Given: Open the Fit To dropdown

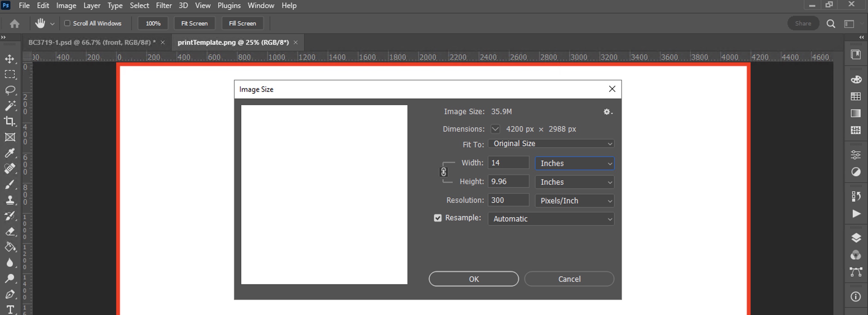Looking at the screenshot, I should pos(551,144).
